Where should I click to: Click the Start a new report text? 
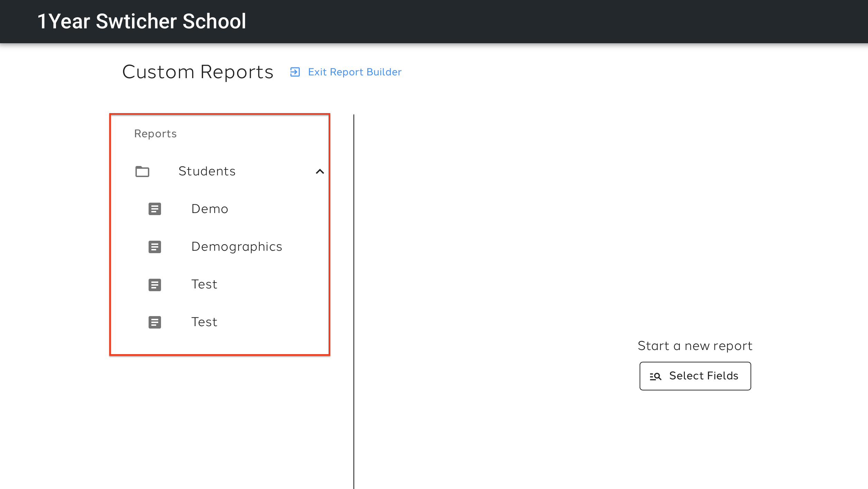(695, 346)
